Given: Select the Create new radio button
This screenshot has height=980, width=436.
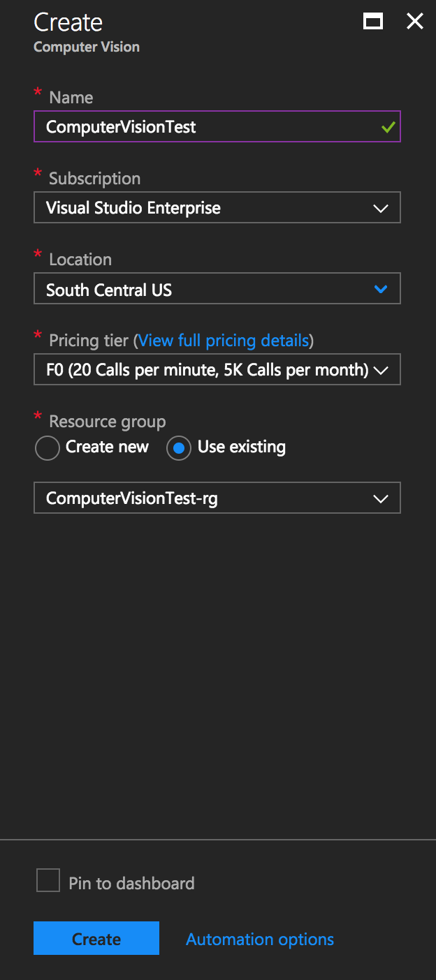Looking at the screenshot, I should (x=47, y=448).
